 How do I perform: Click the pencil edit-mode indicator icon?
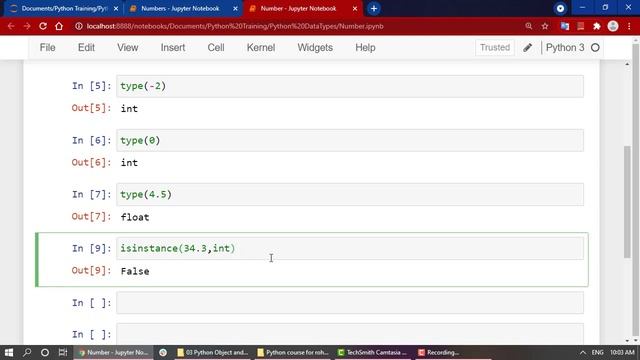pos(527,48)
